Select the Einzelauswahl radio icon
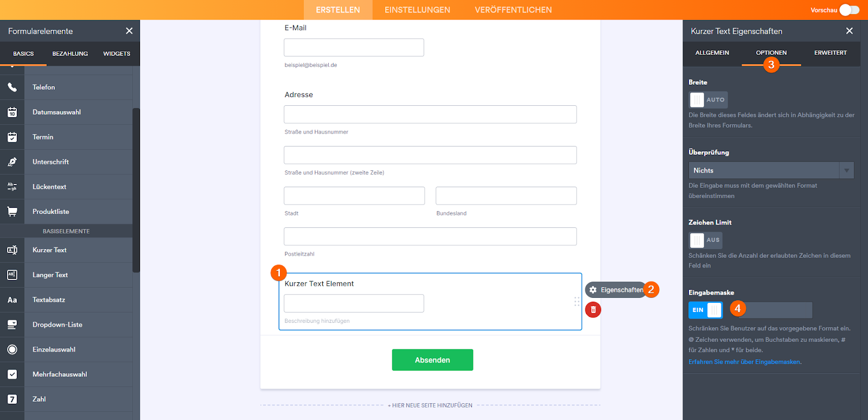The width and height of the screenshot is (868, 420). pyautogui.click(x=12, y=349)
